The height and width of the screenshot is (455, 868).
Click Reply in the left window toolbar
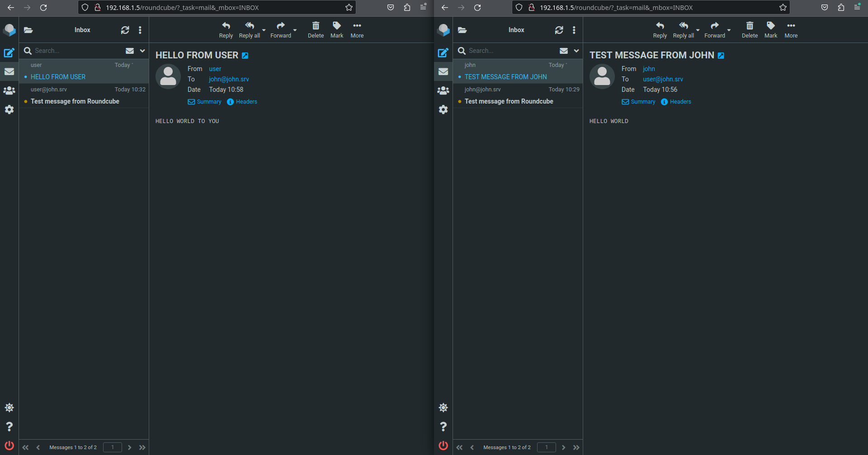click(226, 30)
